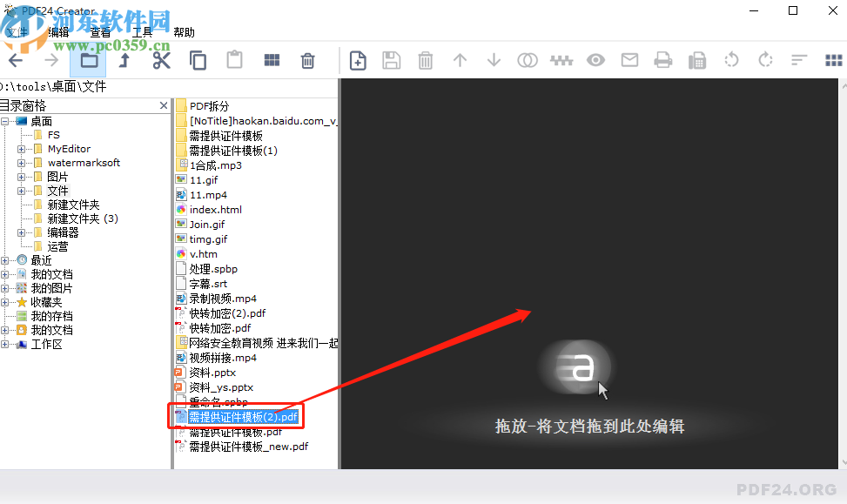Click the Save document icon

pyautogui.click(x=391, y=60)
